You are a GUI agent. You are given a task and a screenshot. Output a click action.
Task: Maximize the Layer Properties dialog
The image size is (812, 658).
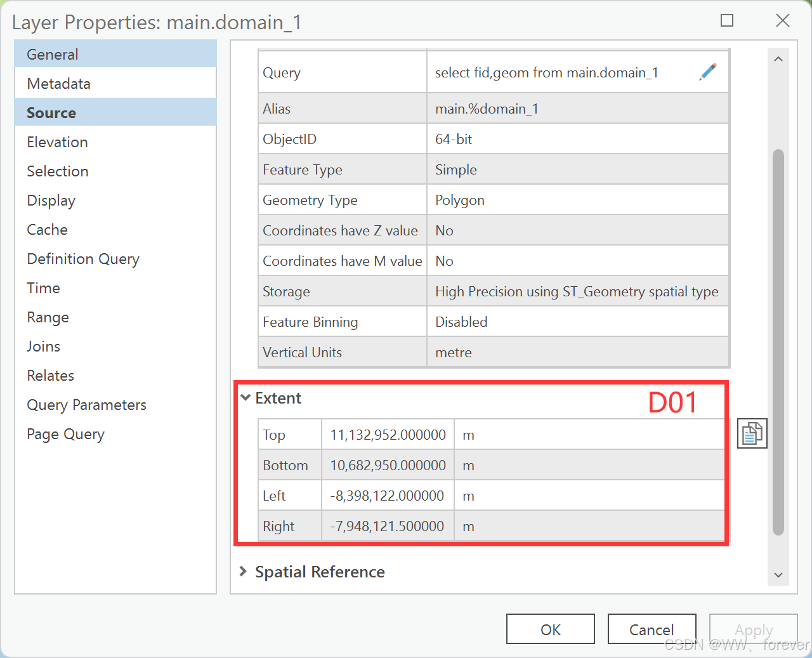[727, 20]
